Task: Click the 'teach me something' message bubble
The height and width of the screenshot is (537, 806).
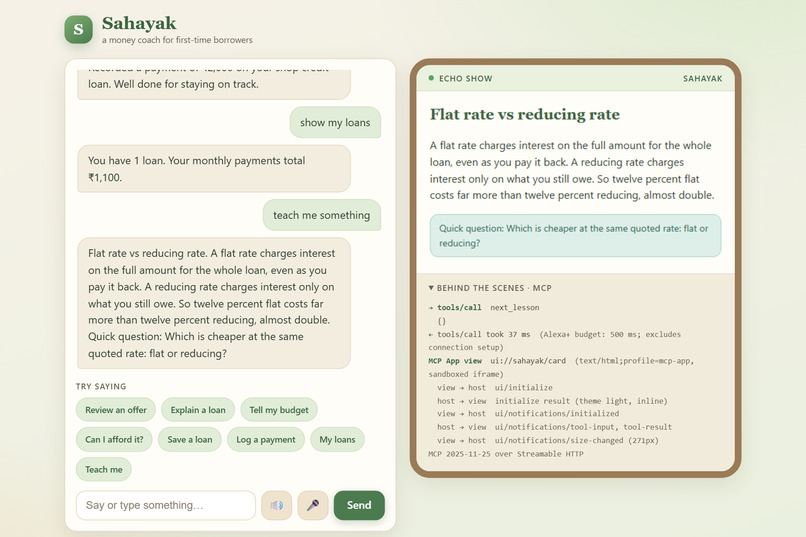Action: click(322, 215)
